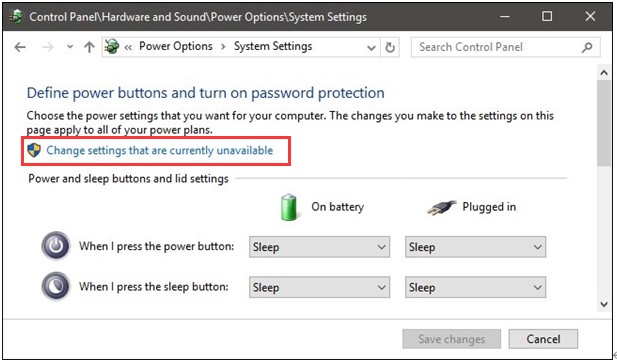
Task: Open the sleep button Plugged in dropdown
Action: pyautogui.click(x=475, y=287)
